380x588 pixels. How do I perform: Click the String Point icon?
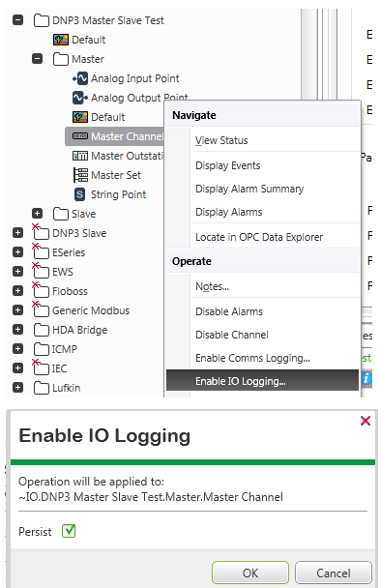click(79, 194)
